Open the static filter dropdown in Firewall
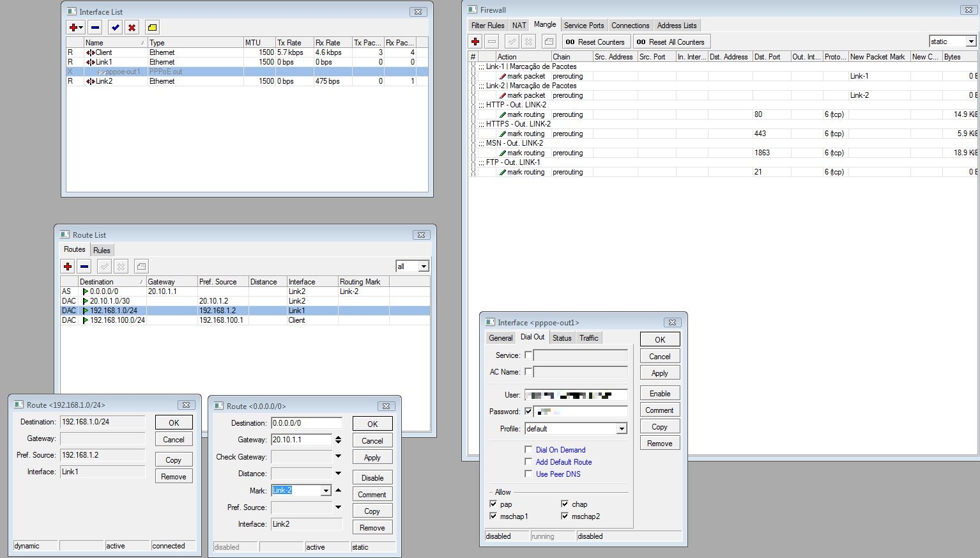The height and width of the screenshot is (558, 980). click(x=971, y=42)
